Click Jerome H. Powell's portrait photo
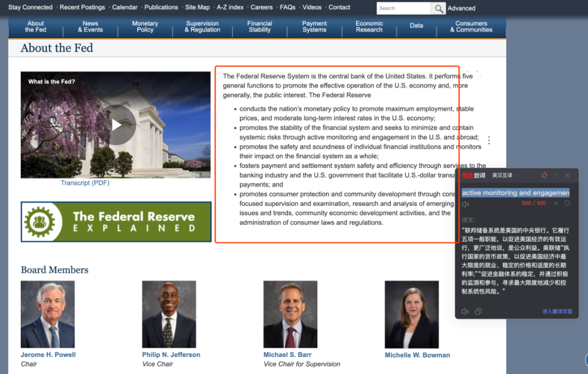The width and height of the screenshot is (588, 374). tap(47, 314)
